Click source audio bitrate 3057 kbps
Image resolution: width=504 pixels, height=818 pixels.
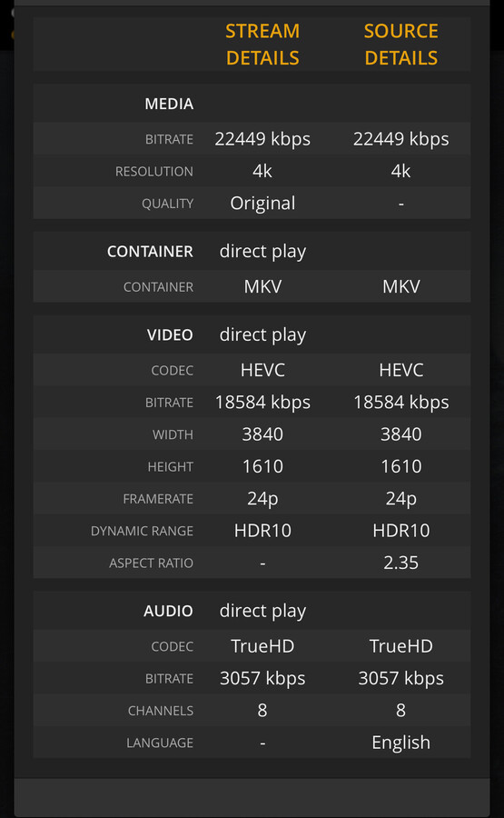tap(400, 678)
